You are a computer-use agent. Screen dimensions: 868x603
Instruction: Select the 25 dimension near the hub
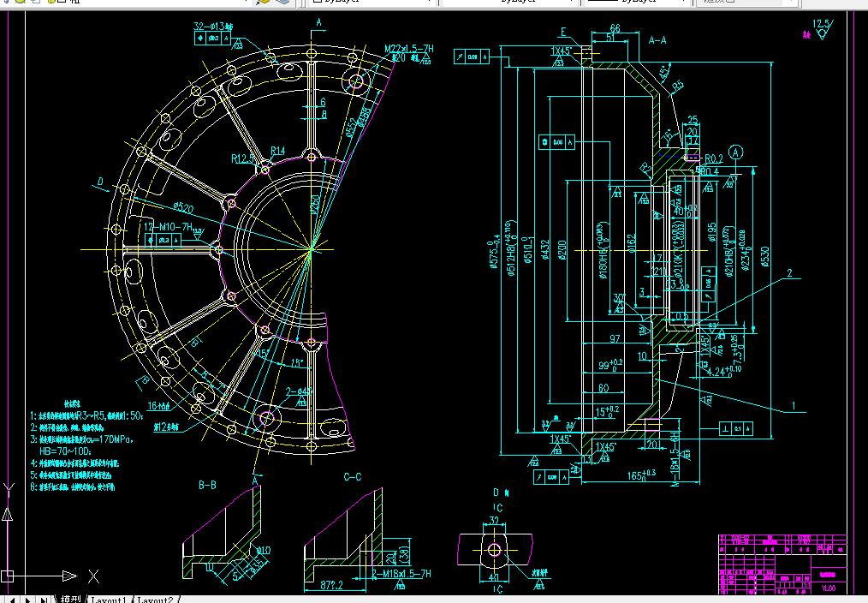693,120
